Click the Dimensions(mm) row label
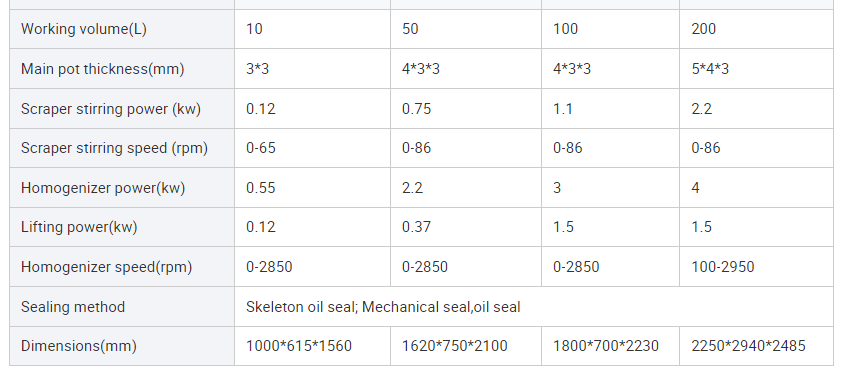The image size is (846, 374). pos(79,346)
